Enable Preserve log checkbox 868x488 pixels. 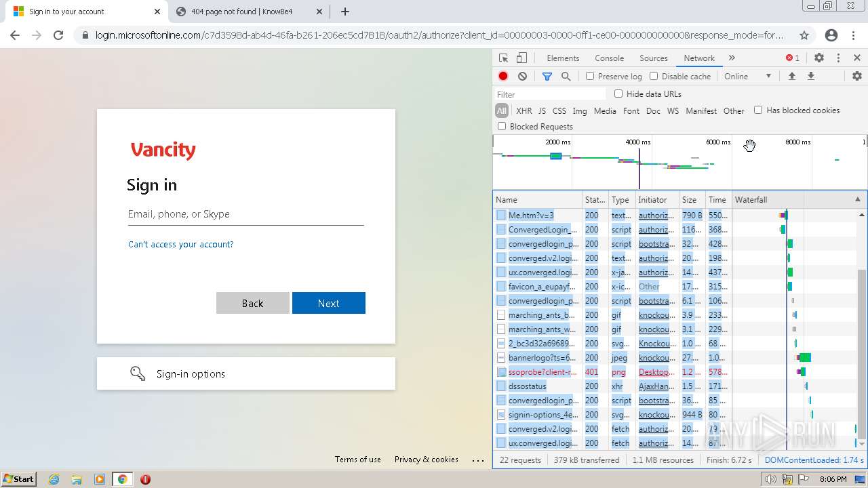coord(590,77)
